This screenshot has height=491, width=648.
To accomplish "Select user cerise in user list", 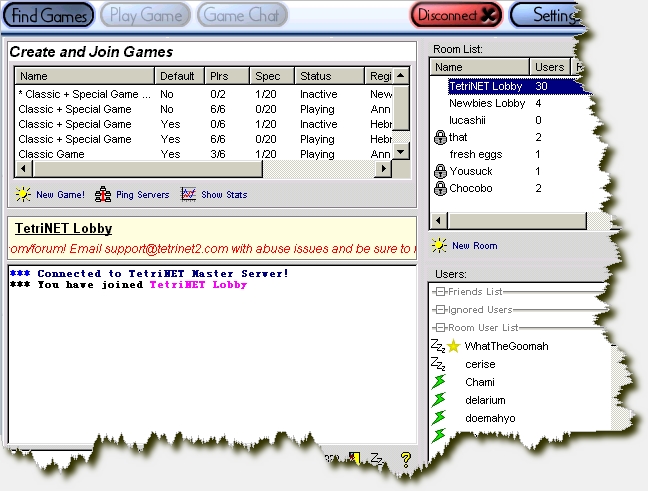I will [480, 364].
